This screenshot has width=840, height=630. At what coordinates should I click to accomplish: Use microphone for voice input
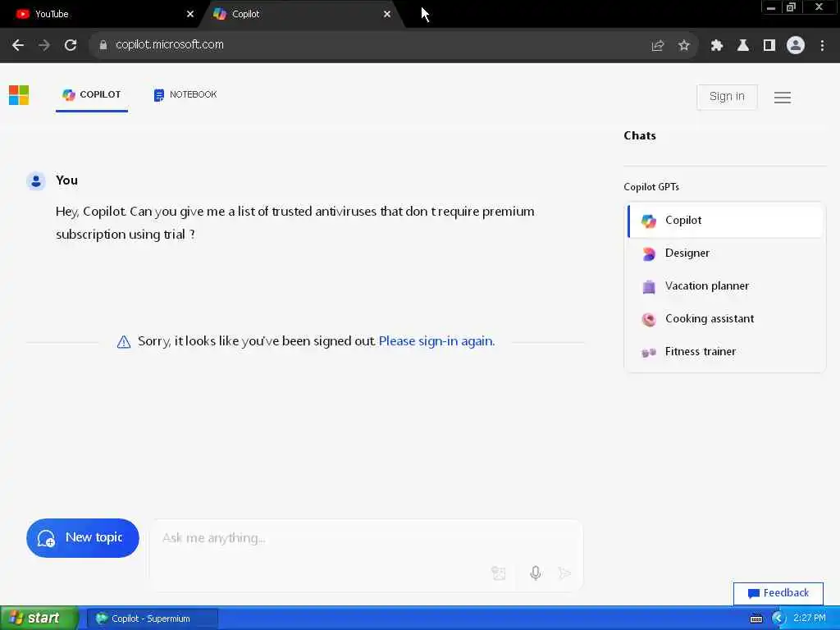[x=535, y=573]
